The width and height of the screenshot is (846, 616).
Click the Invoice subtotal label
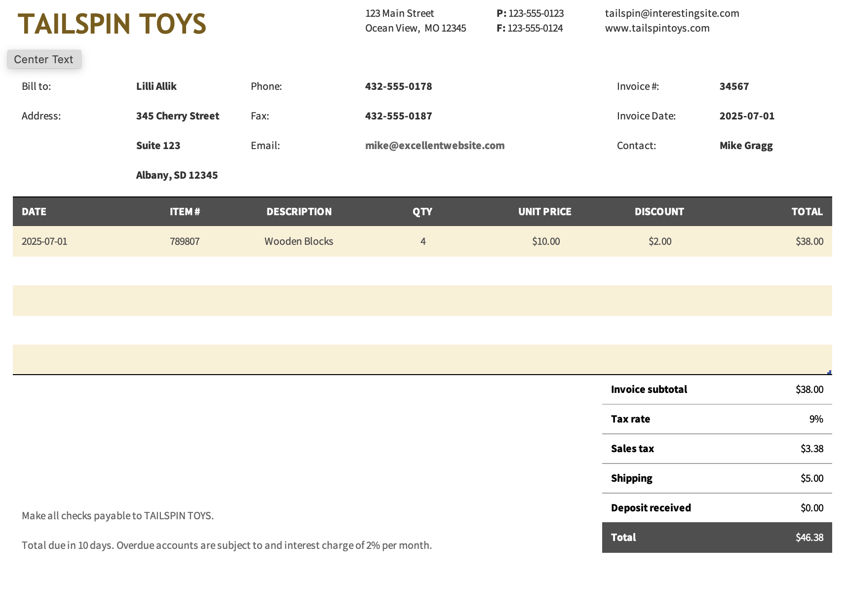649,389
